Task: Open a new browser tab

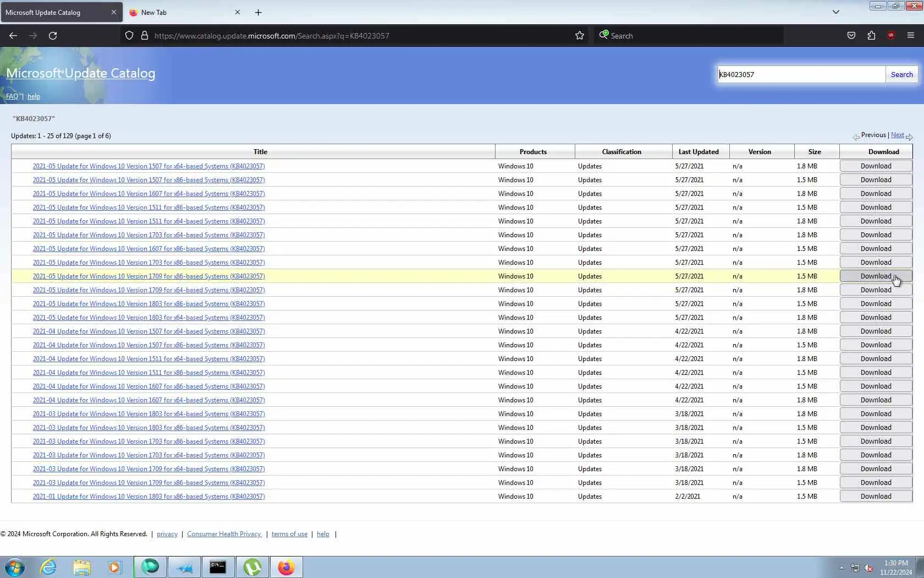Action: click(258, 12)
